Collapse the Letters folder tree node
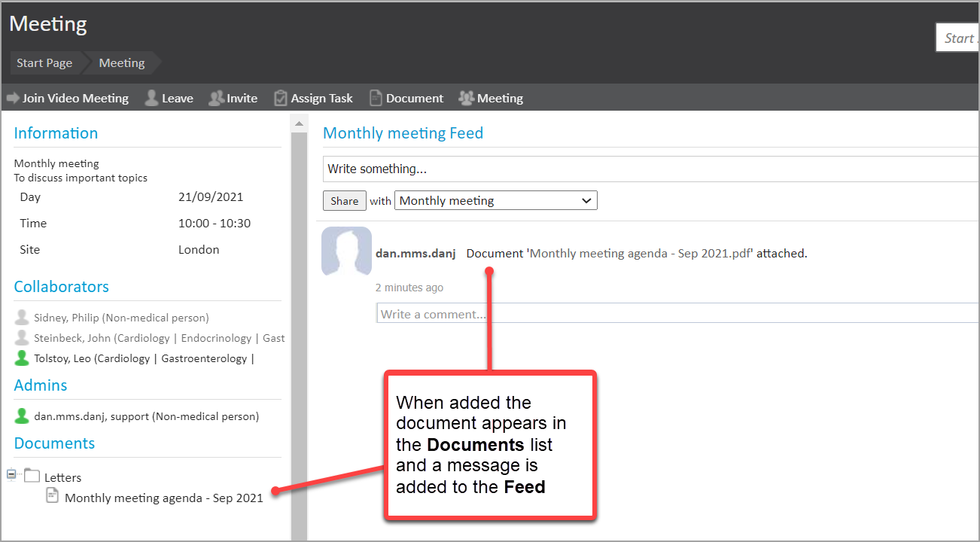This screenshot has width=980, height=542. (11, 475)
